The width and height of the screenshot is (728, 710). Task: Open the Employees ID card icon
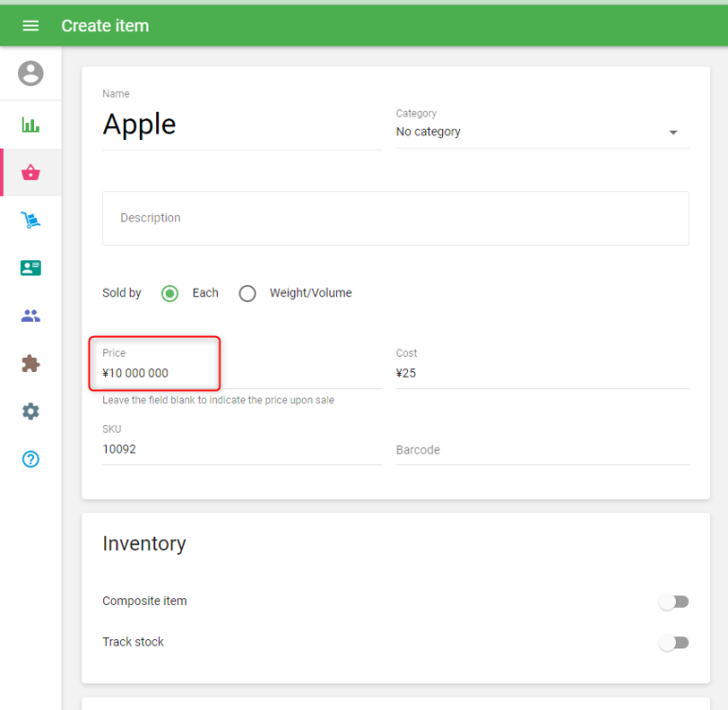pos(30,268)
